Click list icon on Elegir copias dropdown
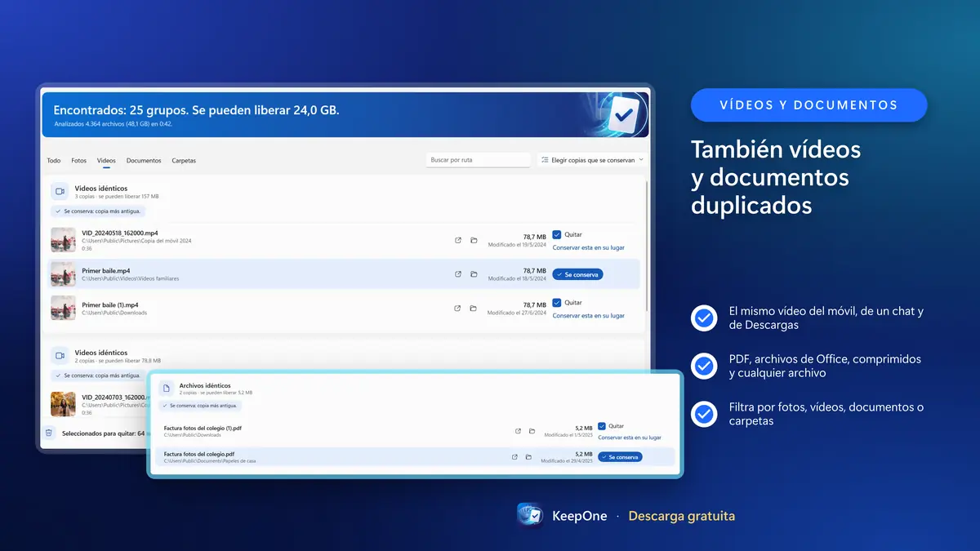 tap(545, 160)
